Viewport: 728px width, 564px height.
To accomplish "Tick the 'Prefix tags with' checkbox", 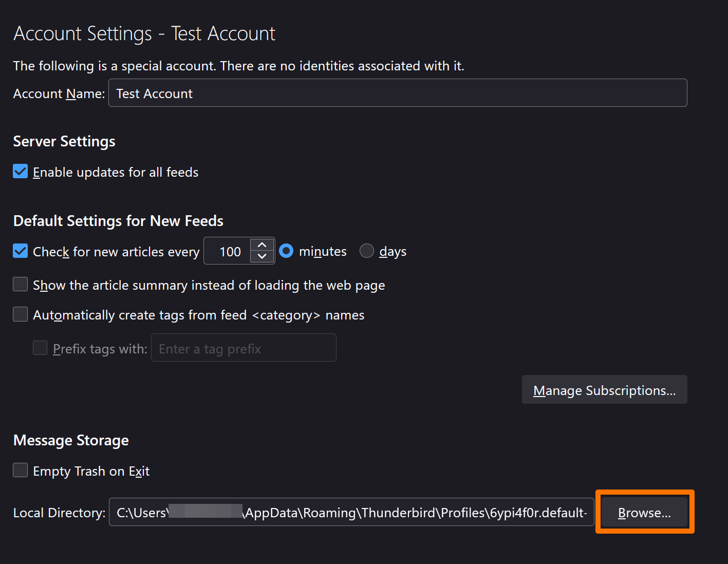I will point(40,348).
